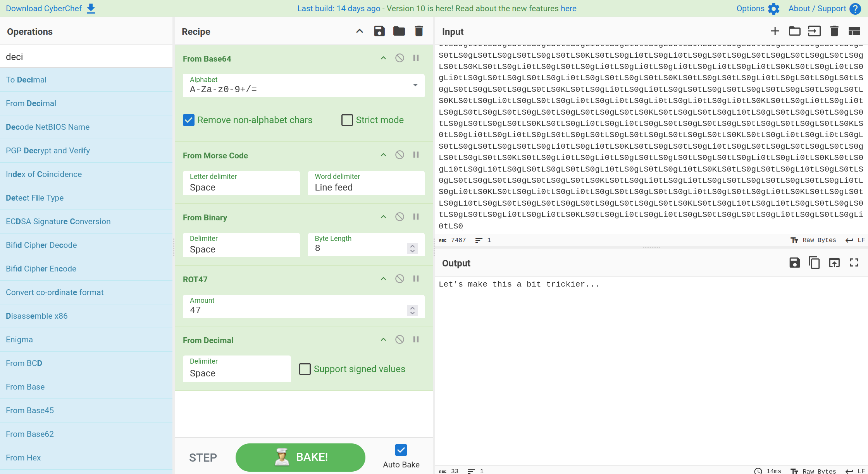Save output to file

point(795,263)
